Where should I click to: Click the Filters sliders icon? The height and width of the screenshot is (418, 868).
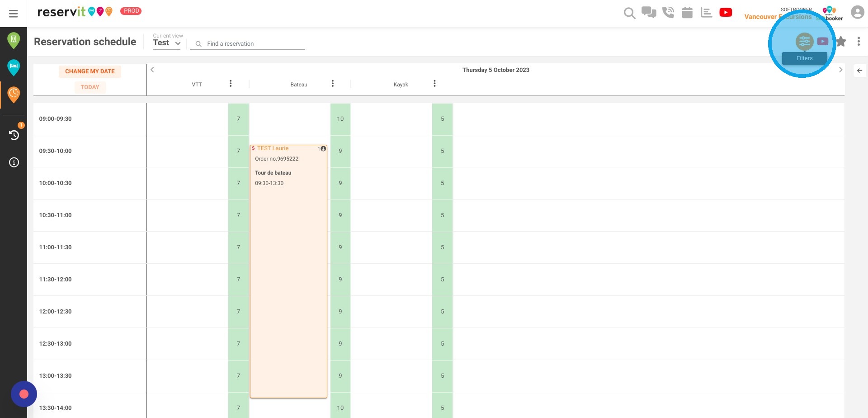point(805,42)
